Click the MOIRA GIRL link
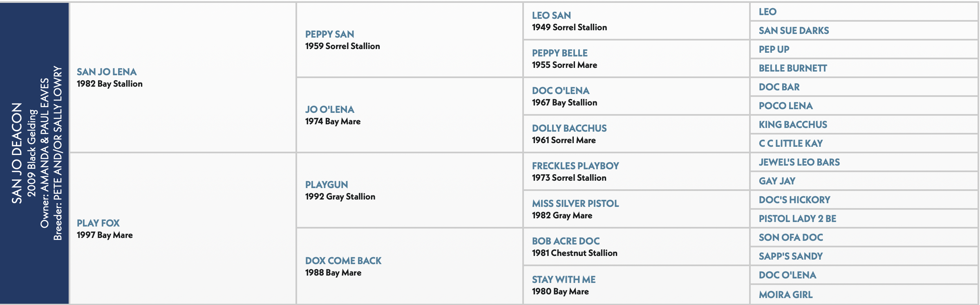Screen dimensions: 980x305 [785, 295]
